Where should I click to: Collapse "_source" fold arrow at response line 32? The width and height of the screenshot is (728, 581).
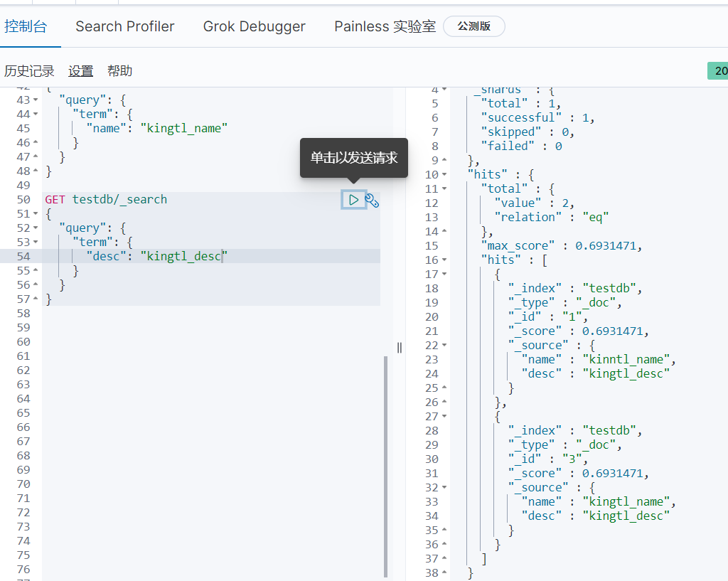[445, 488]
